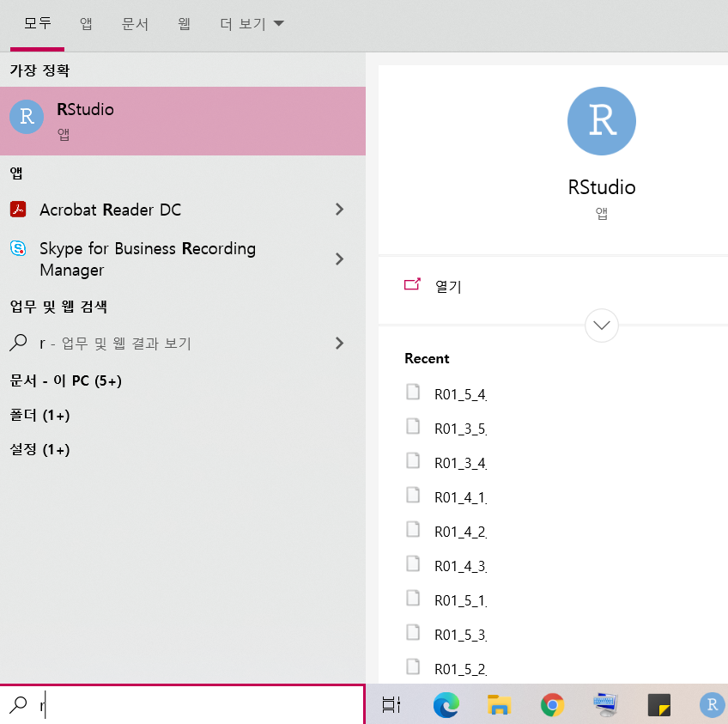Click file icon beside R01_4_1
This screenshot has height=724, width=728.
coord(413,495)
